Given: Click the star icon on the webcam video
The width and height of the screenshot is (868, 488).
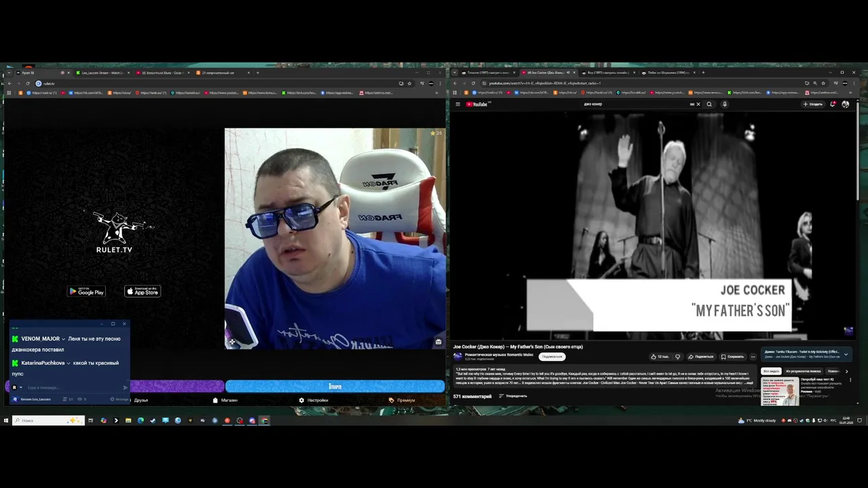Looking at the screenshot, I should click(433, 133).
